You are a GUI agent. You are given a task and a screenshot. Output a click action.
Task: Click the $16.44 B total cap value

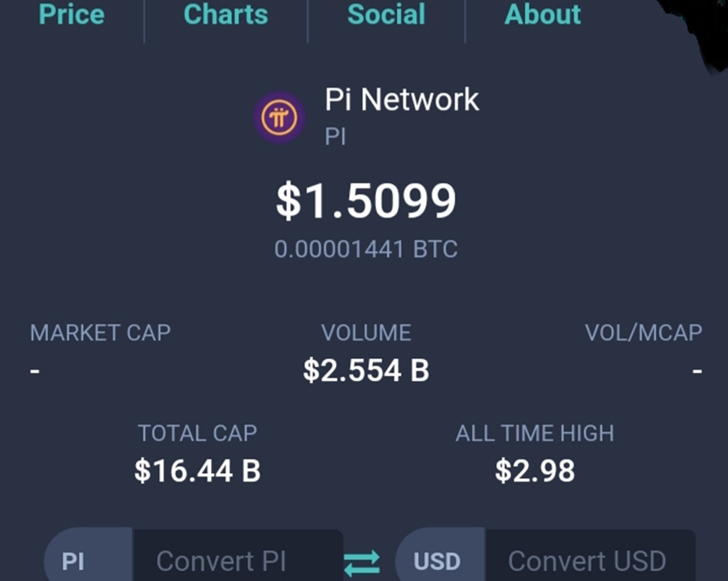pos(197,471)
